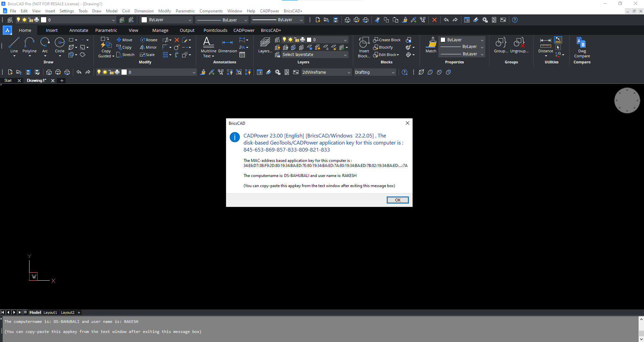Expand the Copy Guided dropdown arrow
Viewport: 644px width, 342px height.
pos(113,56)
